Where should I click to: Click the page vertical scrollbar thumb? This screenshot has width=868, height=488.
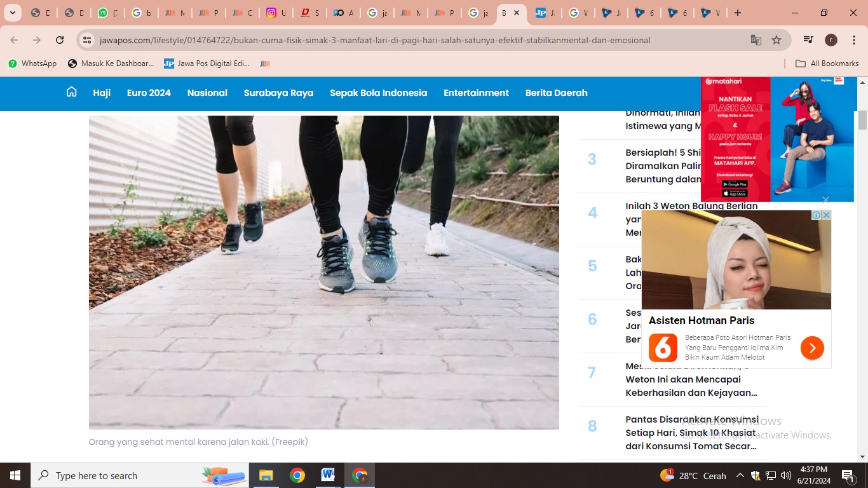click(862, 120)
